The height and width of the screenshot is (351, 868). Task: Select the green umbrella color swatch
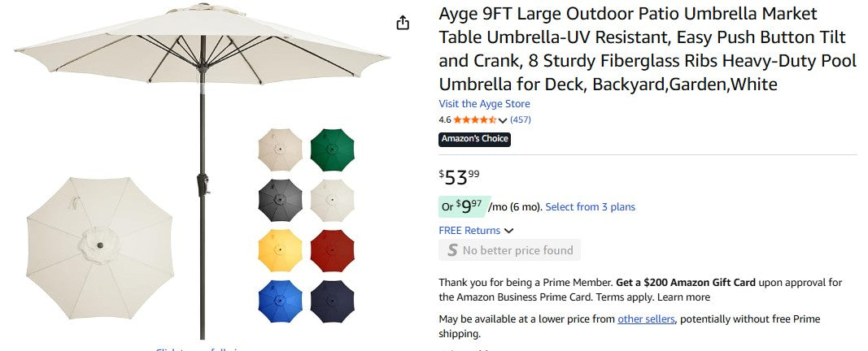(x=332, y=149)
